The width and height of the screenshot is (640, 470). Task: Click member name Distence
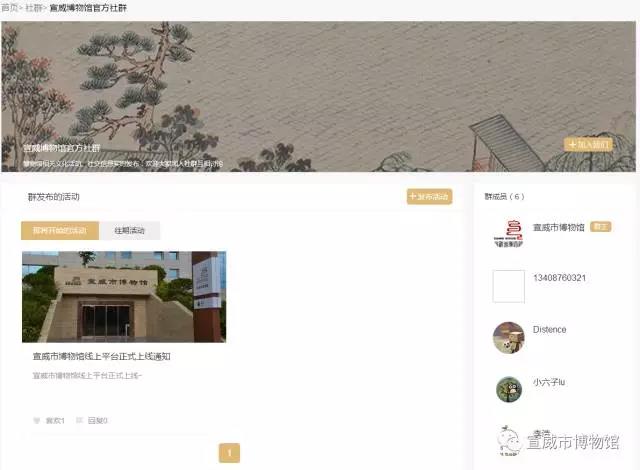click(x=549, y=330)
